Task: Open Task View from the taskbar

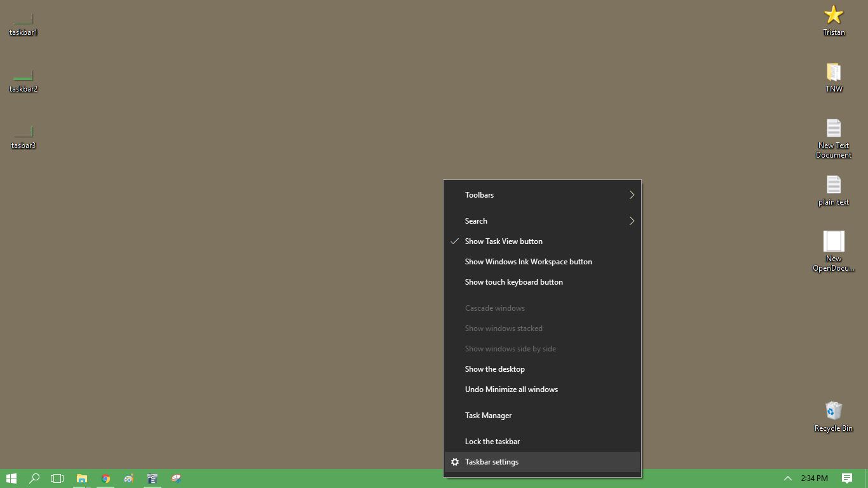Action: click(x=57, y=478)
